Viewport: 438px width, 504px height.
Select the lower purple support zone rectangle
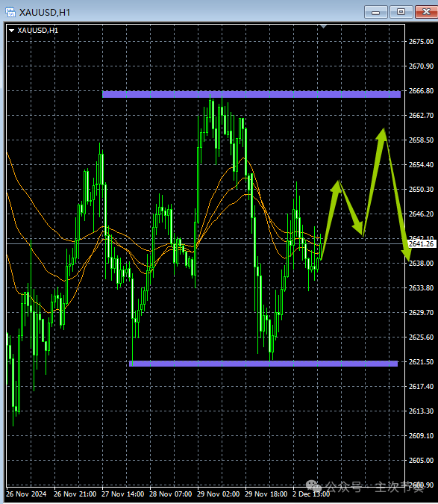point(263,364)
